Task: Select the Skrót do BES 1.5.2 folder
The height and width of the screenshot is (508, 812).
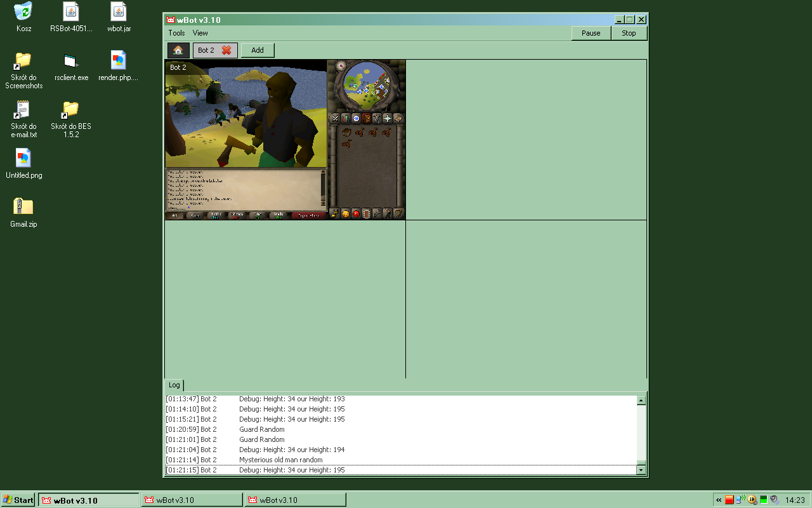Action: pyautogui.click(x=71, y=119)
